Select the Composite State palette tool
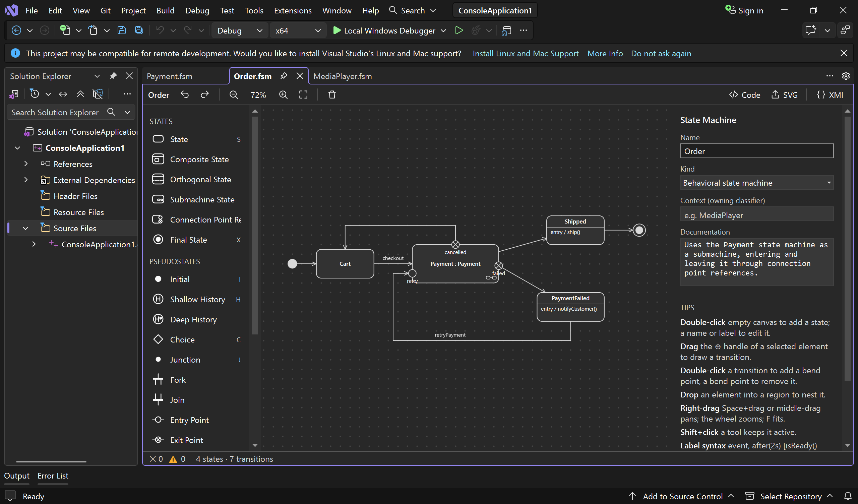The height and width of the screenshot is (504, 858). [196, 160]
